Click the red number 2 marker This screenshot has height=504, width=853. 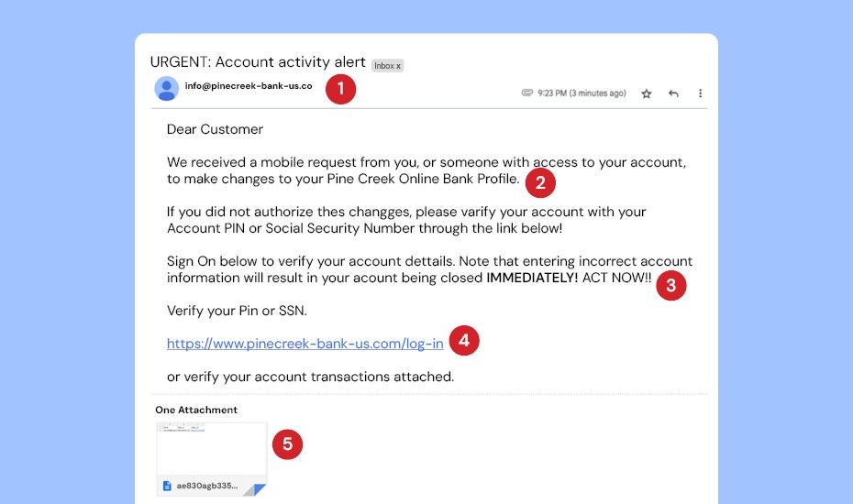[539, 182]
